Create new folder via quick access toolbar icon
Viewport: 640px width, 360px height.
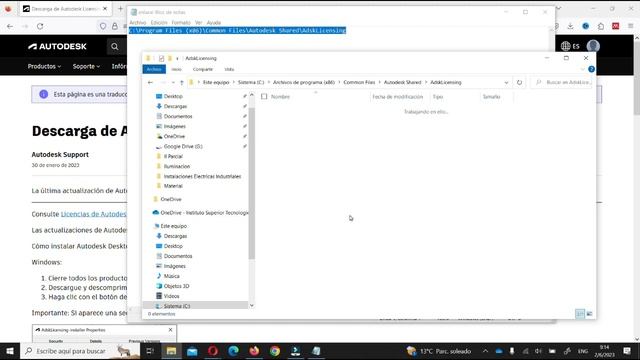click(170, 58)
